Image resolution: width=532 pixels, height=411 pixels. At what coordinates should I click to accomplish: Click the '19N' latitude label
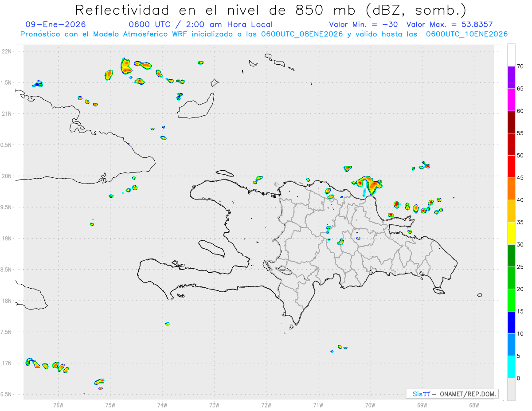pyautogui.click(x=8, y=239)
